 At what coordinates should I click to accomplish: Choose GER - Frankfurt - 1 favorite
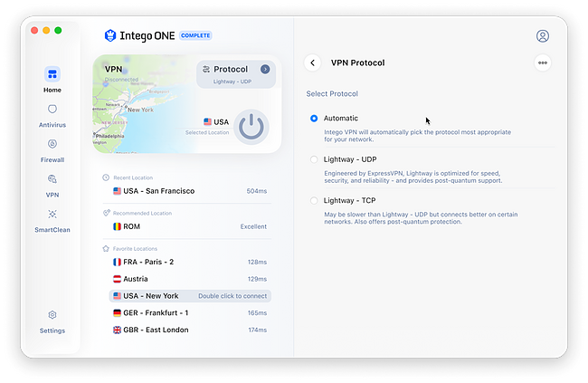190,312
